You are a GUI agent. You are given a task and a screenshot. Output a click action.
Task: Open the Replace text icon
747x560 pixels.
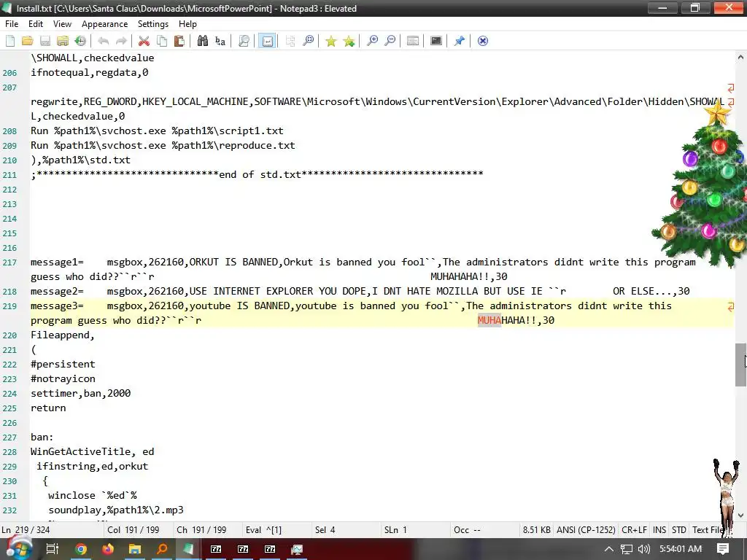[220, 41]
